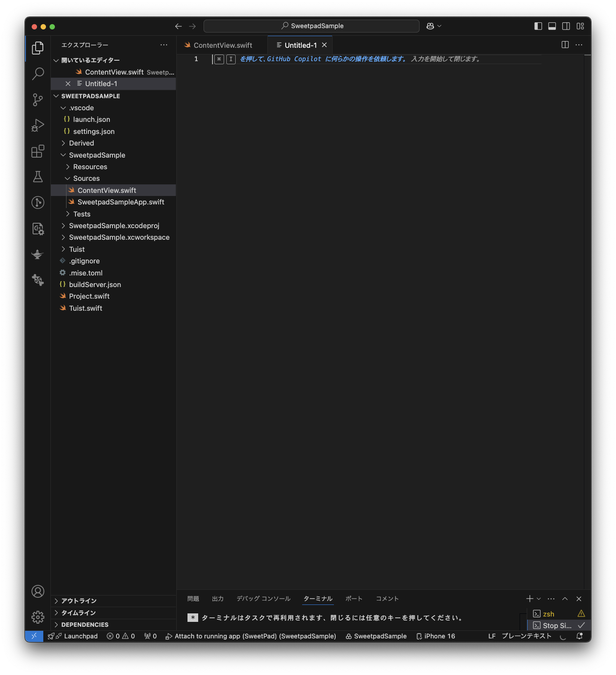Open the Testing view with the beaker icon
This screenshot has height=675, width=616.
tap(37, 177)
